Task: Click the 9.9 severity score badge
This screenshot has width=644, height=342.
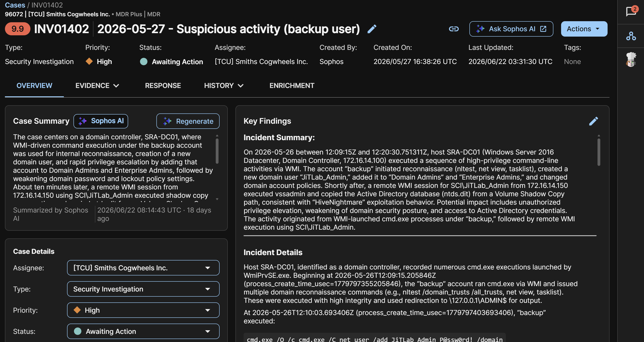Action: [x=18, y=29]
